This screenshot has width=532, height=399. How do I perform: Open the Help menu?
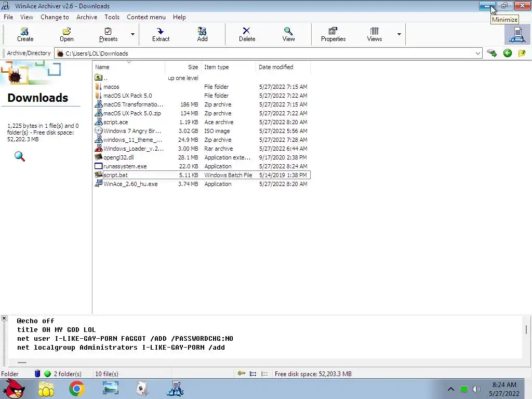point(179,17)
